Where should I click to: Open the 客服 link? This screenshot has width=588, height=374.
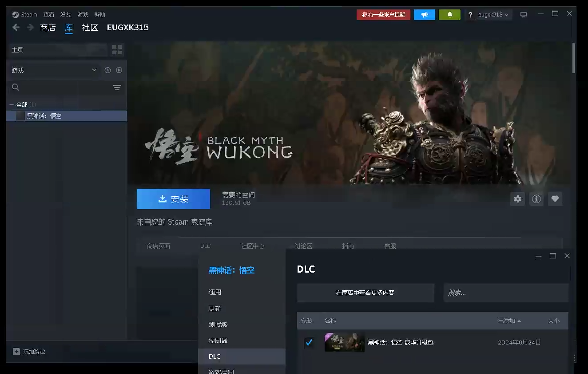[390, 246]
